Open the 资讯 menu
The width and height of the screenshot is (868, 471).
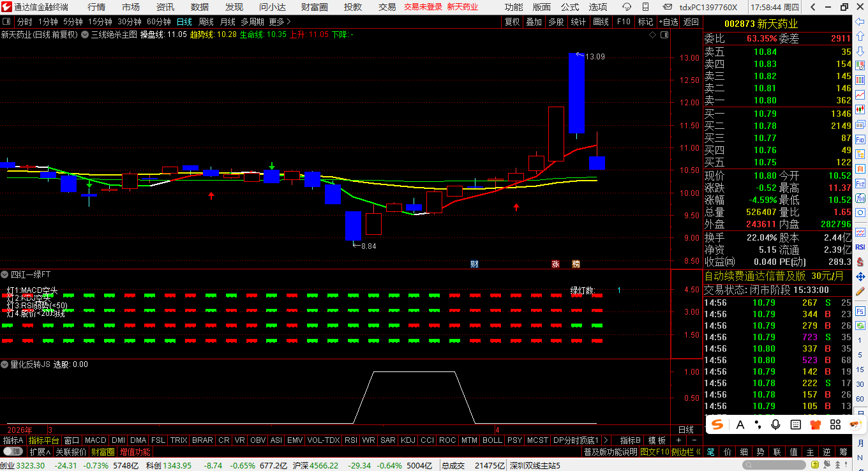coord(165,7)
